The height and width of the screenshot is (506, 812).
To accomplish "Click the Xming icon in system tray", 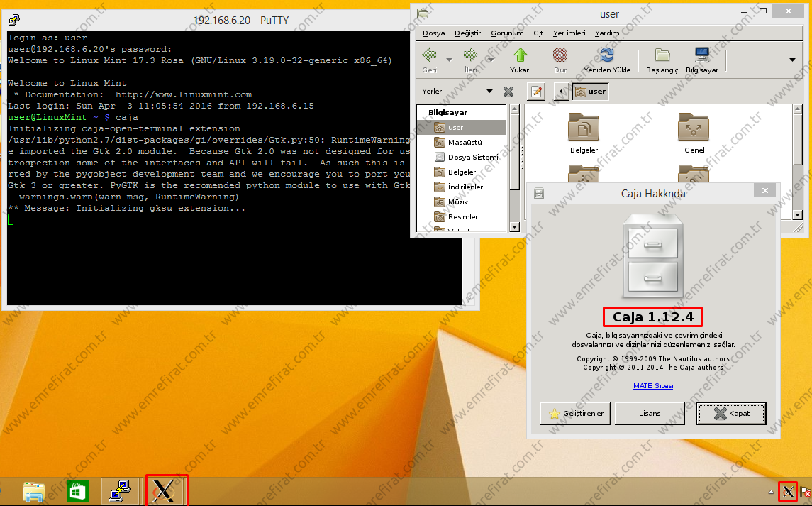I will [x=787, y=491].
